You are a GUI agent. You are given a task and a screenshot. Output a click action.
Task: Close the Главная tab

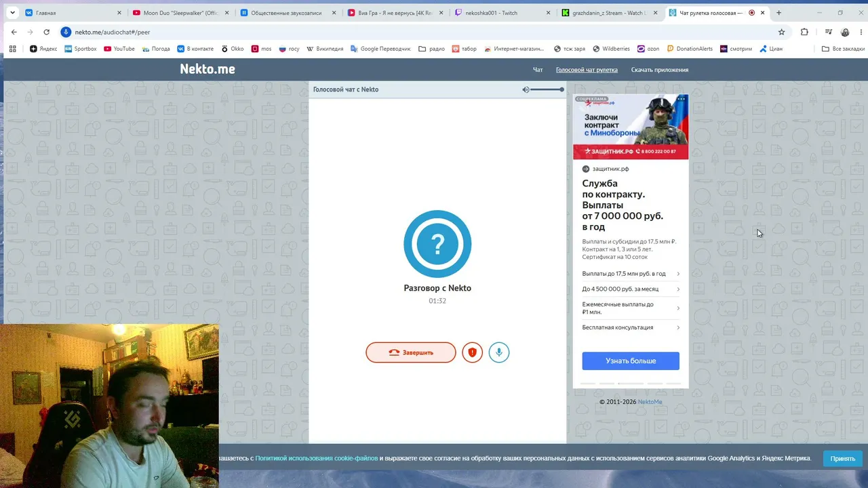click(119, 13)
